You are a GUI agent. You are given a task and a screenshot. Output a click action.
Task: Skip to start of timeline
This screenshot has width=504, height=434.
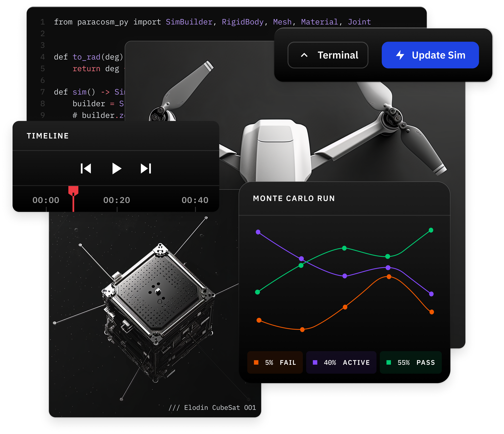tap(86, 168)
